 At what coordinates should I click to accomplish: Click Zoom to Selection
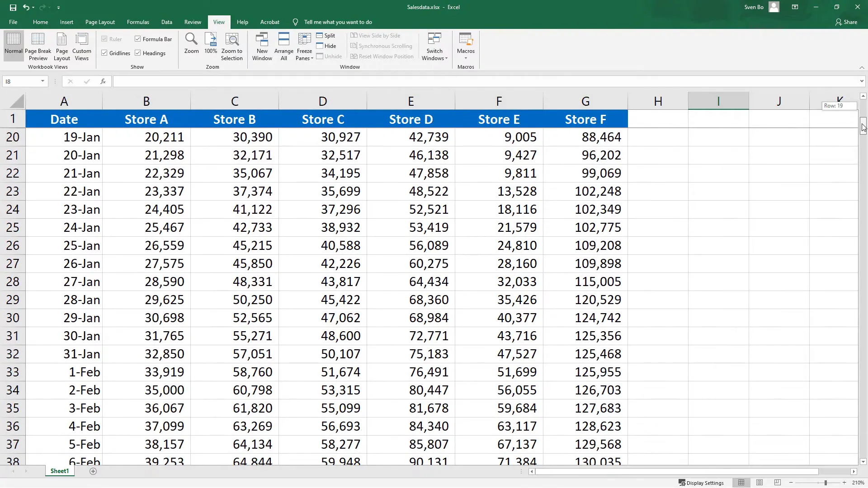pyautogui.click(x=232, y=45)
